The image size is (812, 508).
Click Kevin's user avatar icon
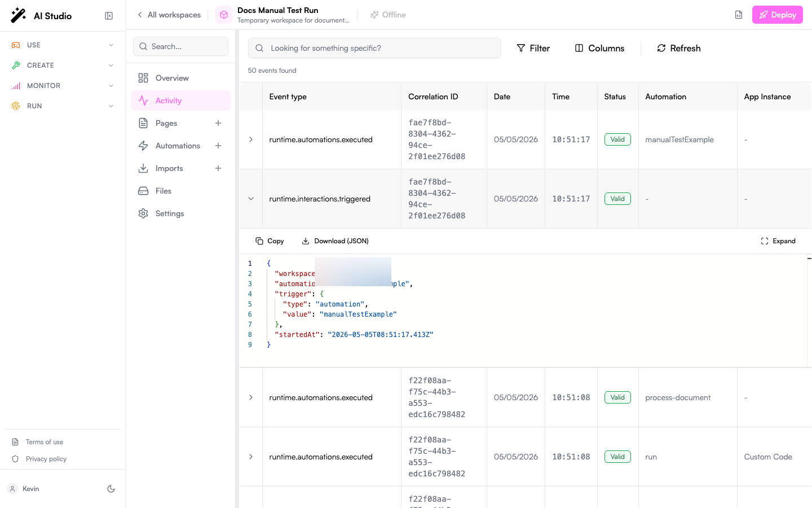click(x=12, y=489)
